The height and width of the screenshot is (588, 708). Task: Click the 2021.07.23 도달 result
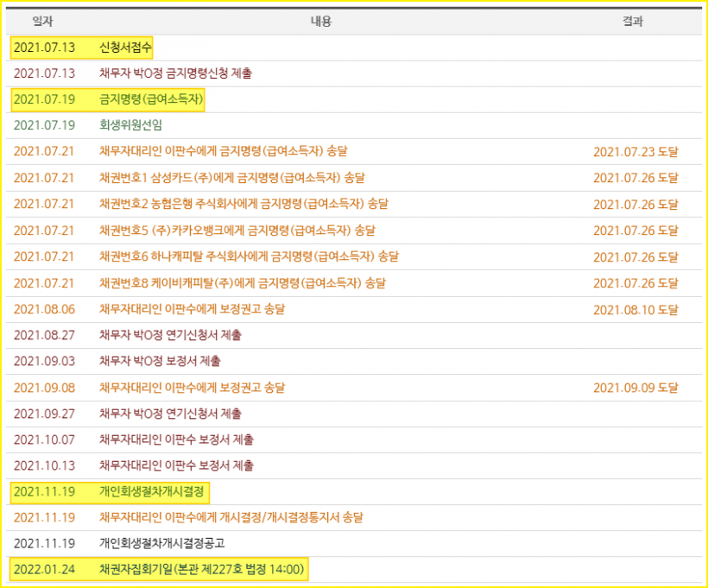[x=635, y=152]
